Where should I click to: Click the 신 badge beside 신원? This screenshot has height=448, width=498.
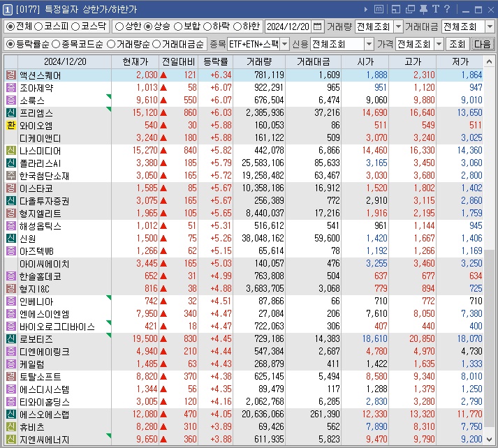10,238
